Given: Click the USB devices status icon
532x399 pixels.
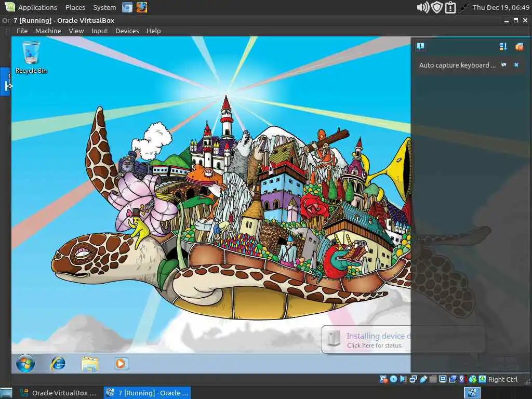Looking at the screenshot, I should (423, 379).
